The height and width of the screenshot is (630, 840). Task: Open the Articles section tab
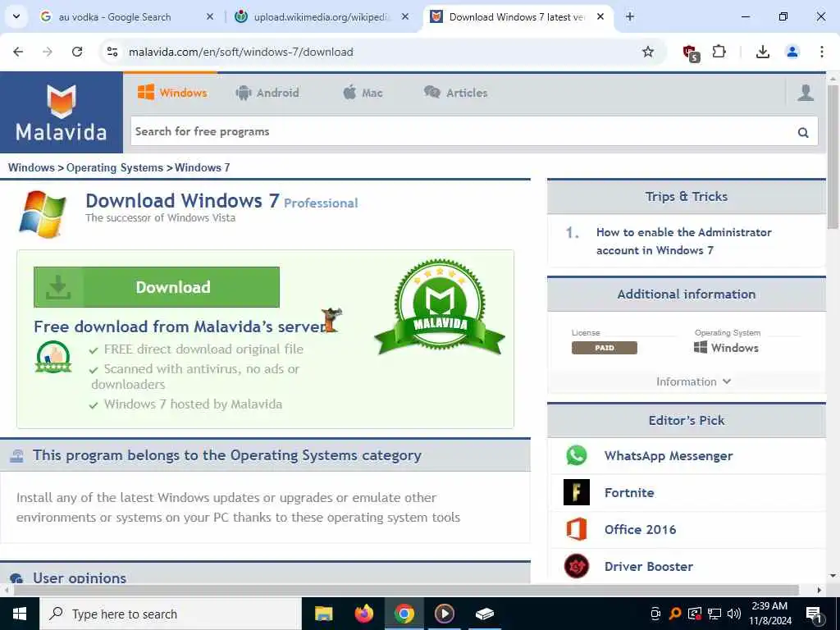[456, 93]
